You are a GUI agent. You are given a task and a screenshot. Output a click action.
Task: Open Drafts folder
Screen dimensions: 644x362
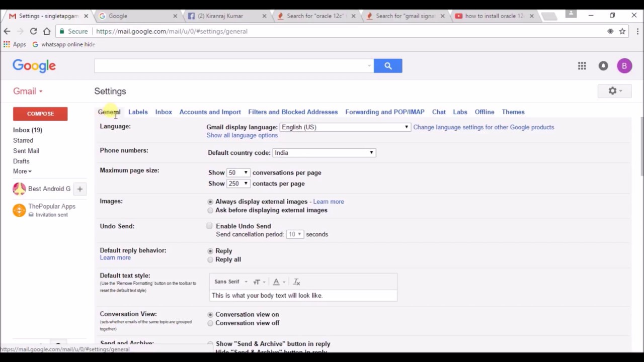[x=21, y=161]
